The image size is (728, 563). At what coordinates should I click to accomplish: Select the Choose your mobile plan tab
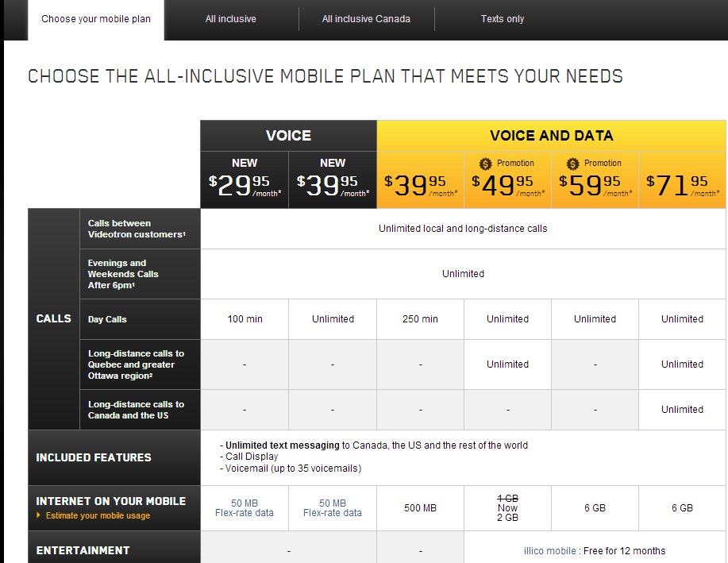(x=96, y=19)
